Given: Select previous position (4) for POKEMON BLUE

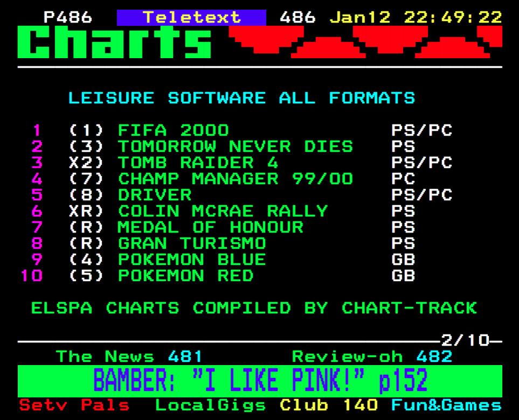Looking at the screenshot, I should 86,260.
